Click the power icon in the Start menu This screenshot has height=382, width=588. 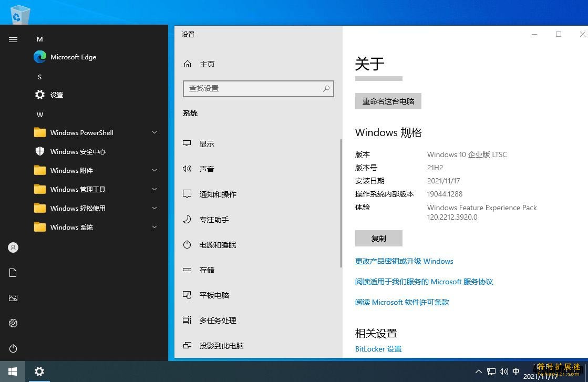pos(13,348)
